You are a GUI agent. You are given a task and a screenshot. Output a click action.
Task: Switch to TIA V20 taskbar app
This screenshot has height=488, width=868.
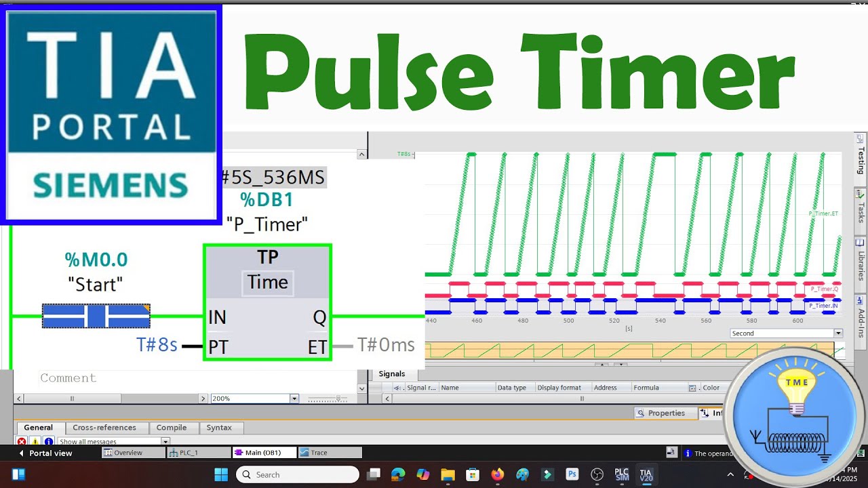click(x=646, y=474)
